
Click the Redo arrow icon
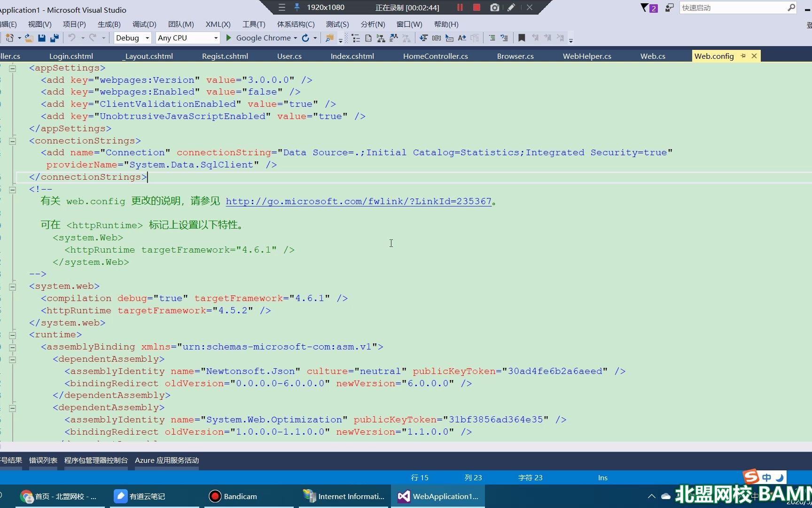pyautogui.click(x=93, y=38)
